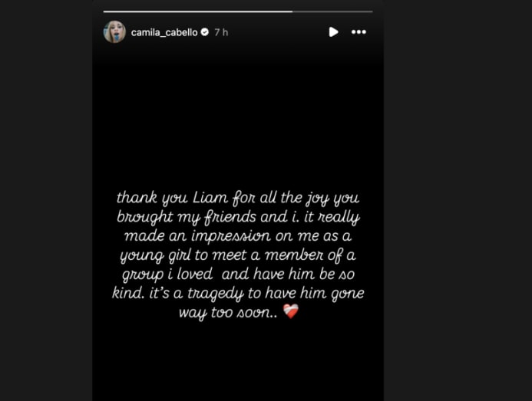Click the word Liam in the tribute
Image resolution: width=532 pixels, height=401 pixels.
210,197
